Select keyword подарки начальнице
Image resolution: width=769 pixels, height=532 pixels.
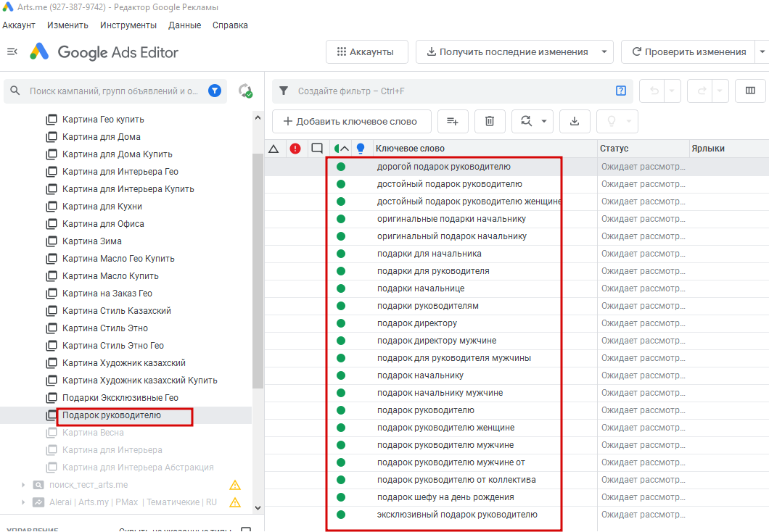[x=421, y=288]
